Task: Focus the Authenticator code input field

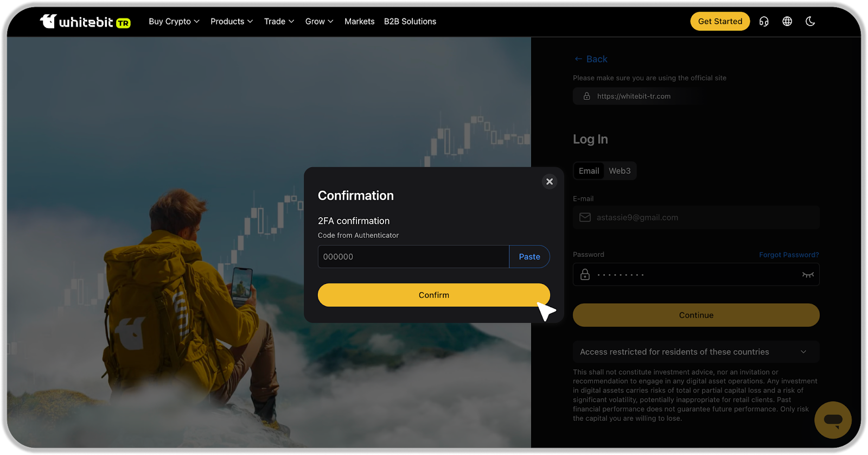Action: pos(413,257)
